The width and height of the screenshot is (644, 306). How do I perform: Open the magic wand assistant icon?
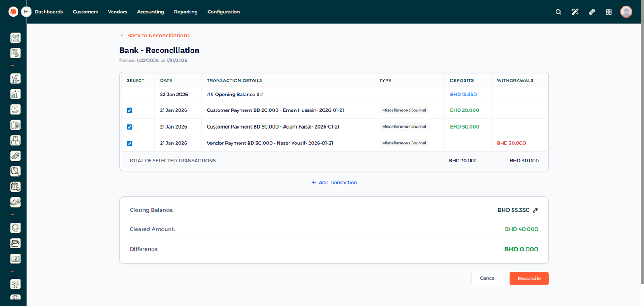[575, 12]
